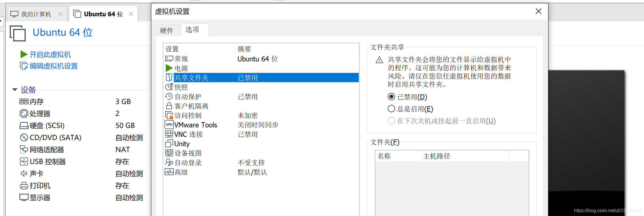This screenshot has width=644, height=216.
Task: Select the 高级 row label
Action: tap(181, 172)
